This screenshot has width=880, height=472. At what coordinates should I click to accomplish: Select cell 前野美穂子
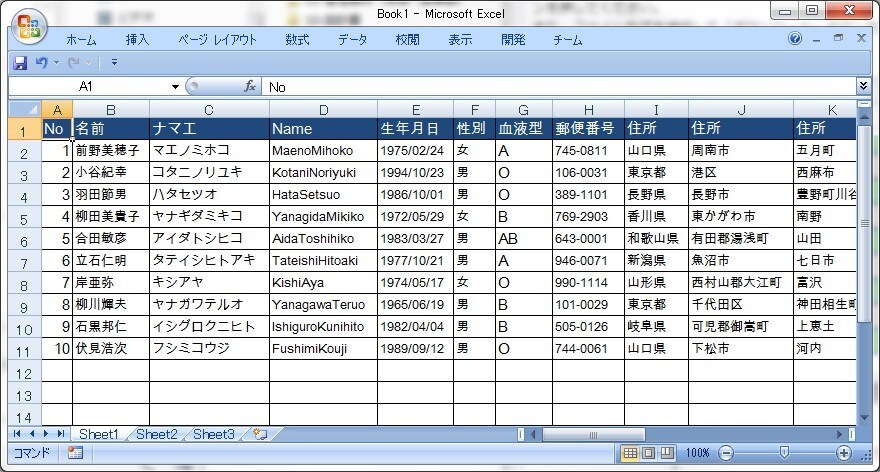click(x=111, y=150)
